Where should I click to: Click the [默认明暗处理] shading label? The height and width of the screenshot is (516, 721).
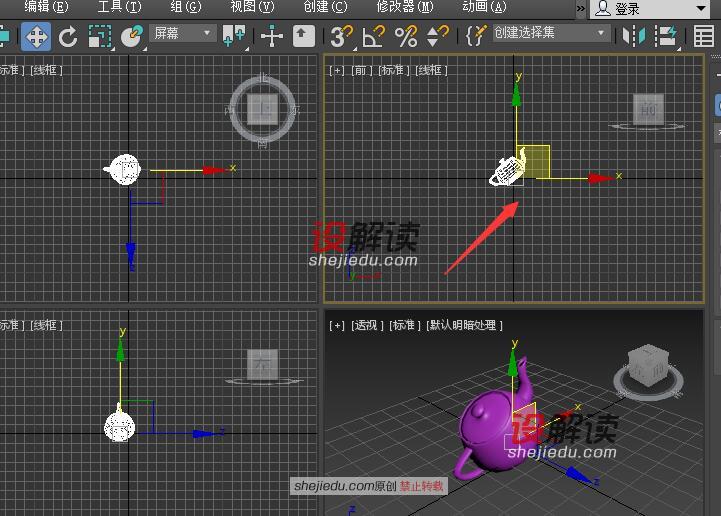point(464,326)
